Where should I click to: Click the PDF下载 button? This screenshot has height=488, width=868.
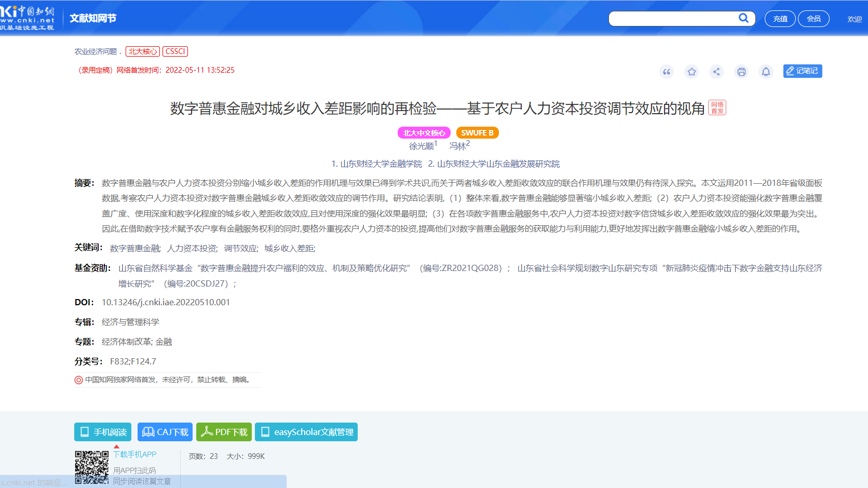[224, 432]
